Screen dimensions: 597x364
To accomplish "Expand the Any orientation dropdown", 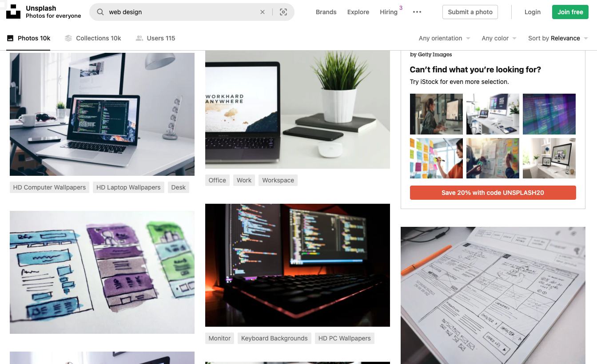I will tap(444, 38).
